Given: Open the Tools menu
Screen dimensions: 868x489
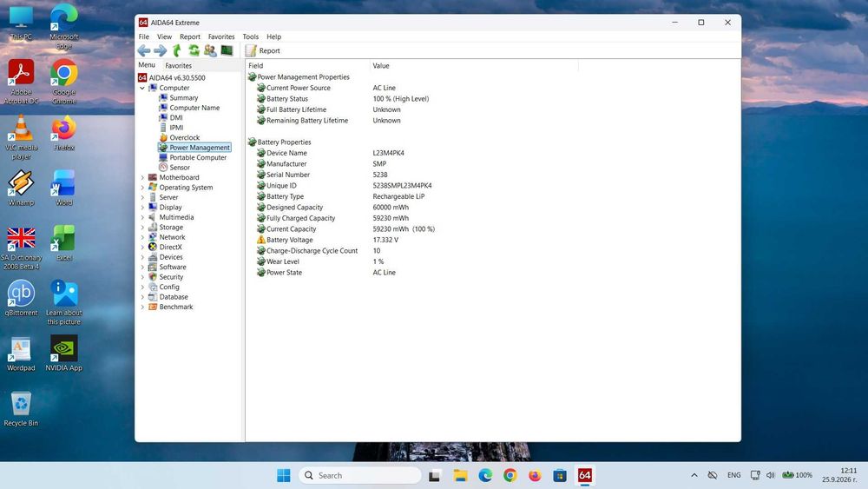Looking at the screenshot, I should [x=250, y=36].
